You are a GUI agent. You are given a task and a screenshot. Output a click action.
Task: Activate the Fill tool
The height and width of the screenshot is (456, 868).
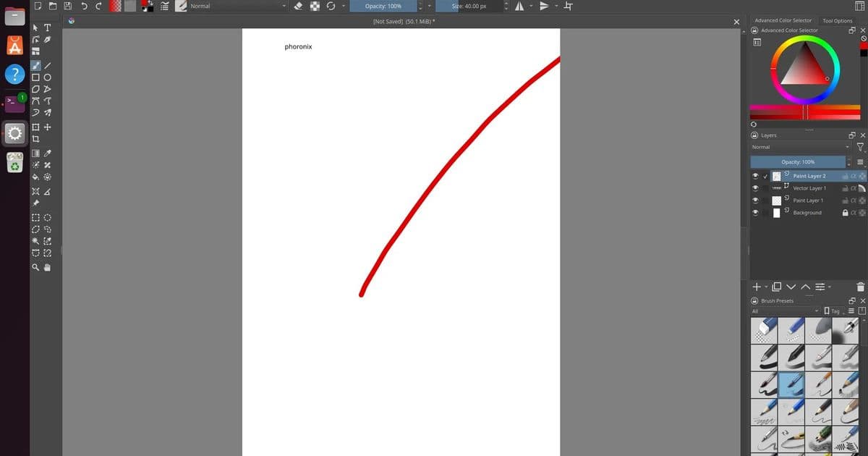[x=35, y=176]
